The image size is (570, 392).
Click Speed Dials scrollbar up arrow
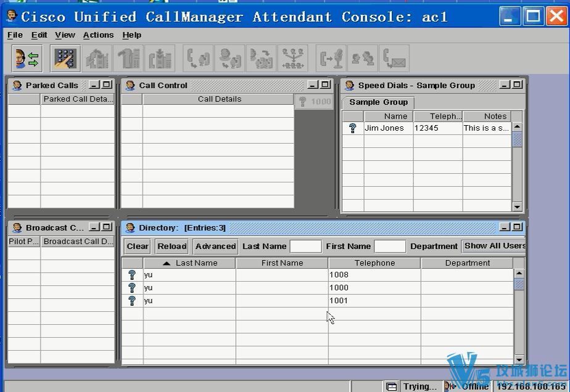tap(518, 126)
